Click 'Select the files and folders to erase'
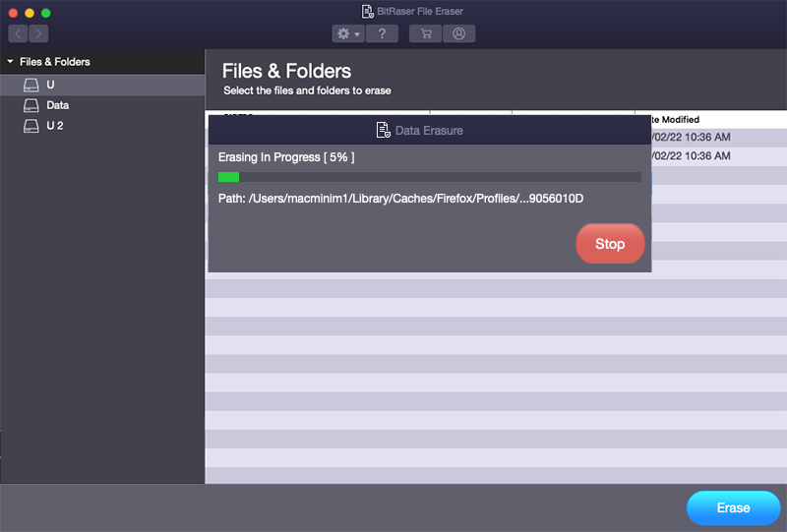The image size is (787, 532). click(x=307, y=90)
